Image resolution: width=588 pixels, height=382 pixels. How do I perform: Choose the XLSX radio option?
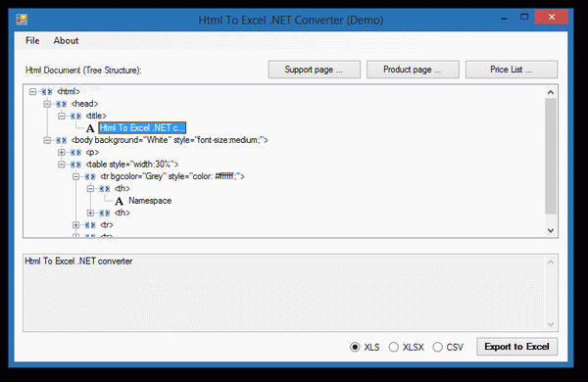(393, 347)
